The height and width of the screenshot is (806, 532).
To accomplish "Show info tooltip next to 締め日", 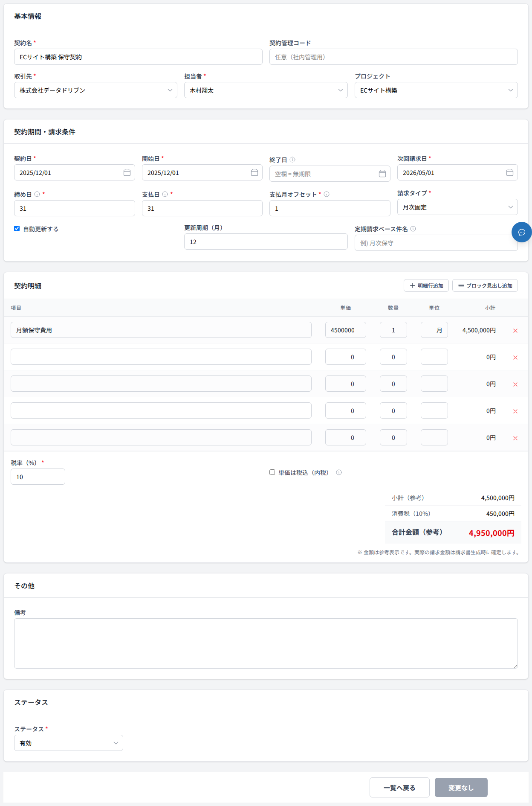I will click(x=37, y=194).
